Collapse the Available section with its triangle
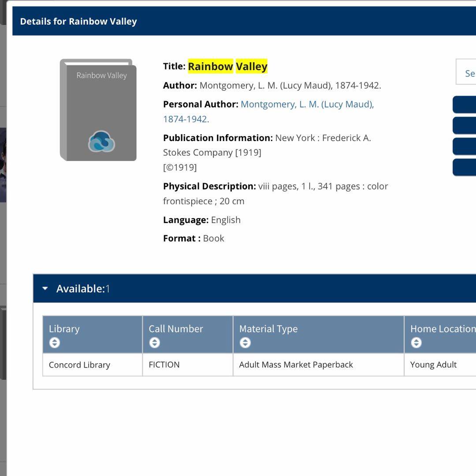Image resolution: width=476 pixels, height=476 pixels. pos(45,289)
